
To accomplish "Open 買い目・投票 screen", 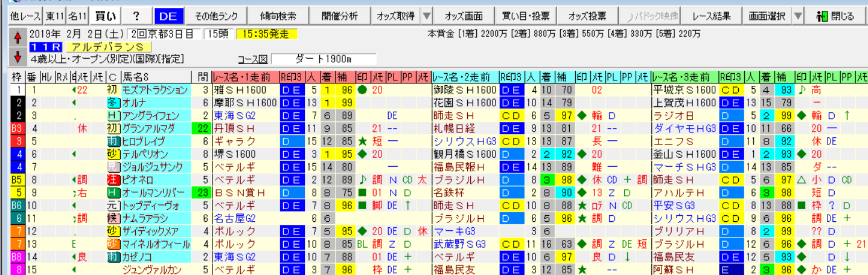I will (x=525, y=16).
